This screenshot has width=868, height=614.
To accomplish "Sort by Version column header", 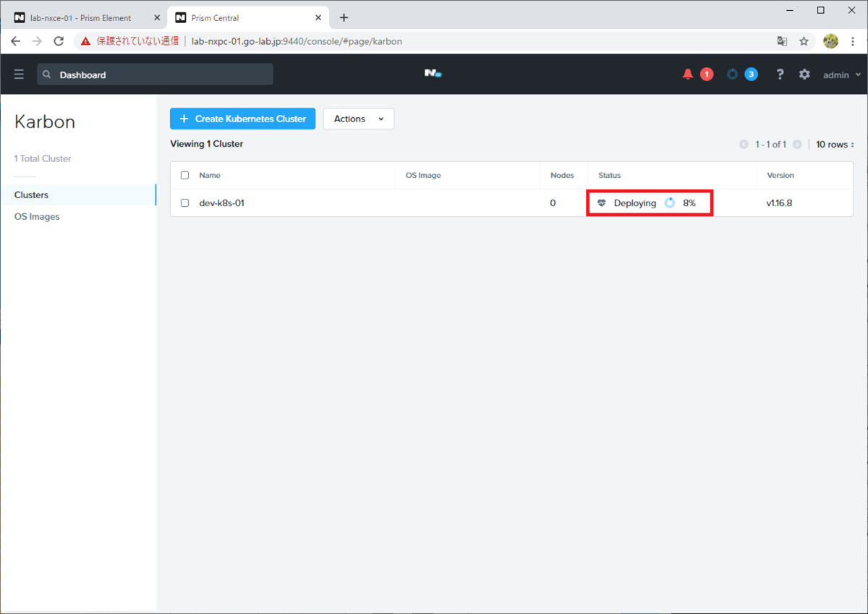I will point(780,175).
